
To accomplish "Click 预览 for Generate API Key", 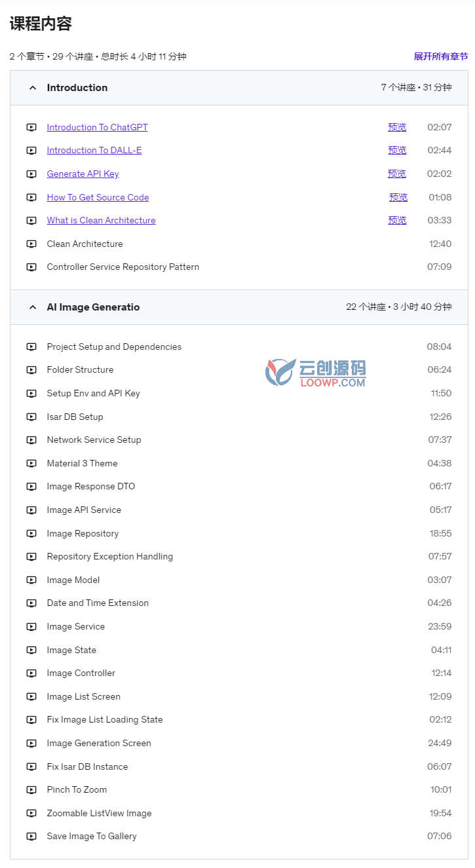I will 397,174.
